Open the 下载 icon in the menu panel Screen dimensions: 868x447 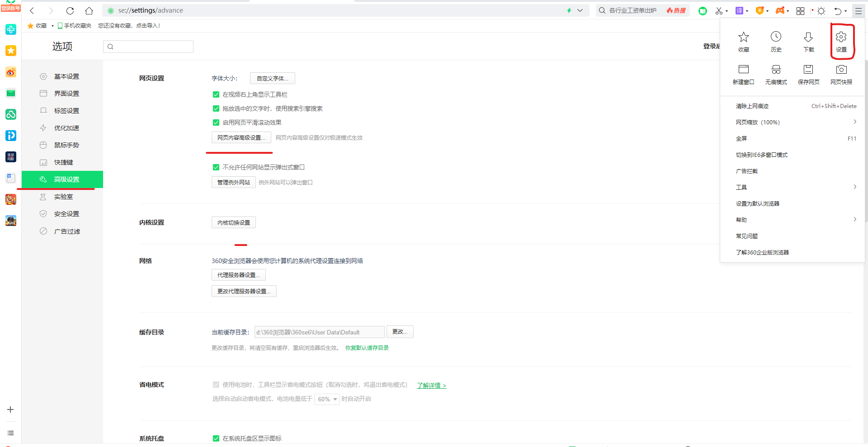[808, 41]
